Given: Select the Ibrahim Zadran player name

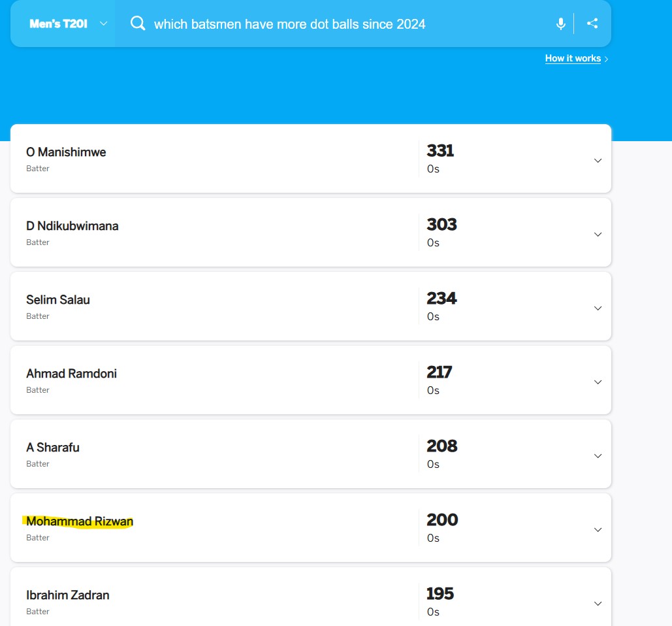Looking at the screenshot, I should 68,595.
